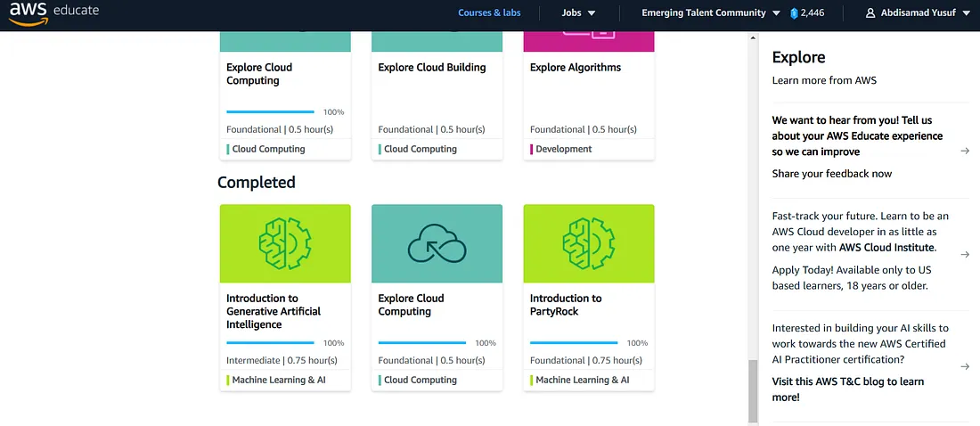Open the Explore Cloud Building course
The image size is (980, 426).
click(x=432, y=68)
